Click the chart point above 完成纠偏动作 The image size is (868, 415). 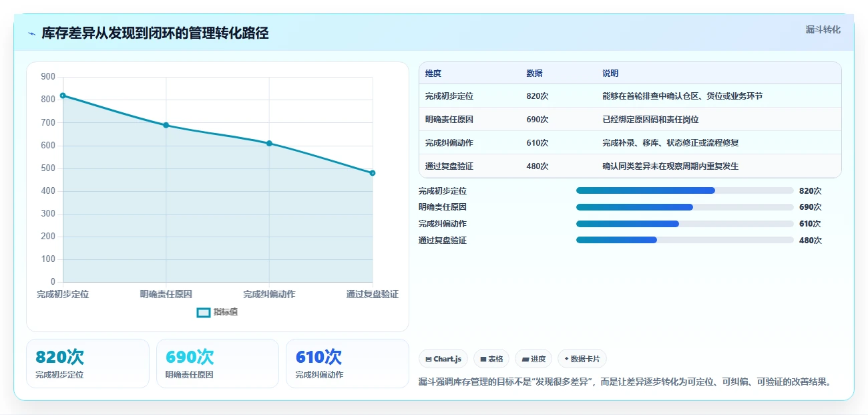click(x=269, y=143)
